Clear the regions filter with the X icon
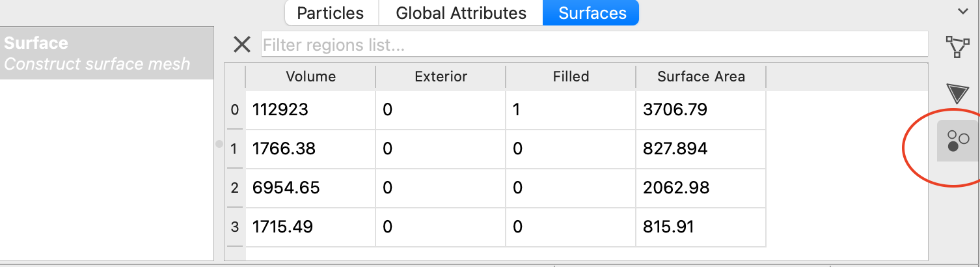This screenshot has width=980, height=267. click(242, 45)
